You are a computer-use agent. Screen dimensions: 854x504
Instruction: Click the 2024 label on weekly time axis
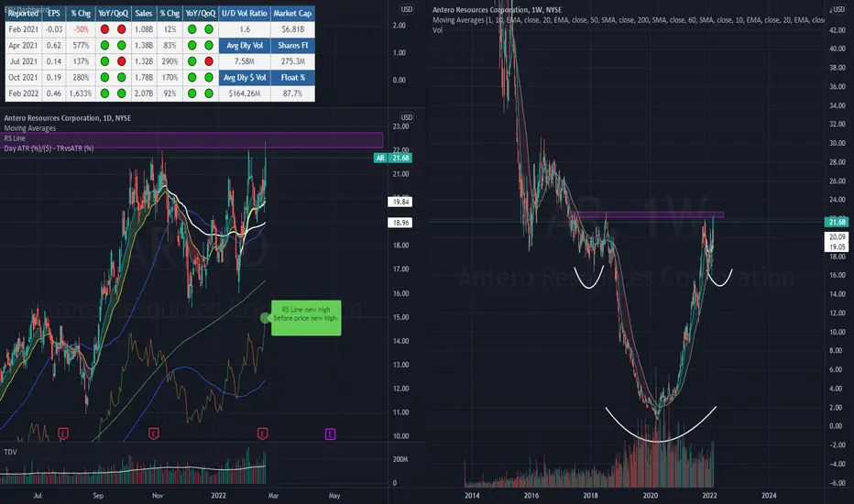click(x=769, y=496)
